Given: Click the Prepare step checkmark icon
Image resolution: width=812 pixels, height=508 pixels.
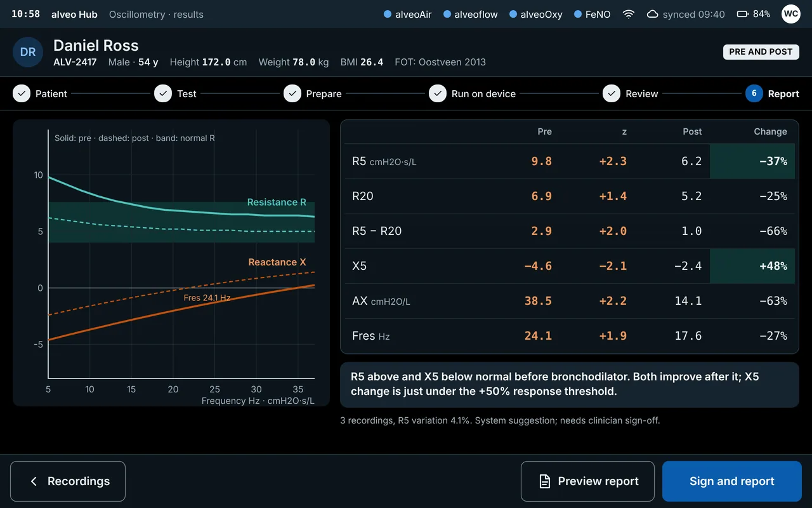Looking at the screenshot, I should click(292, 93).
